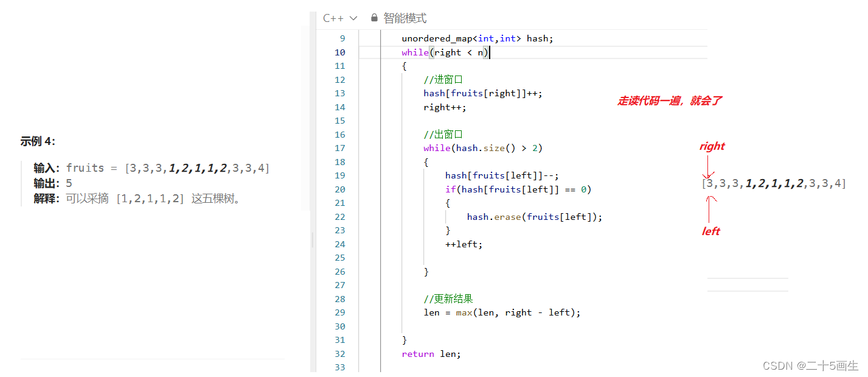Screen dimensions: 868x377
Task: Click the hash[fruits[left]]--; statement
Action: click(x=502, y=175)
